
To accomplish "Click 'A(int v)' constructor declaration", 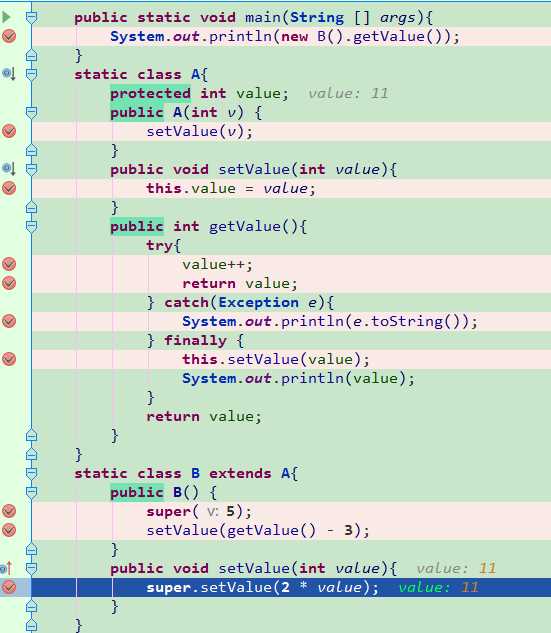I will click(208, 112).
